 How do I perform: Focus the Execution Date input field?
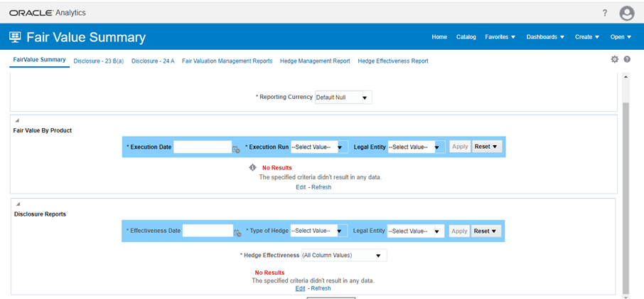pos(203,147)
